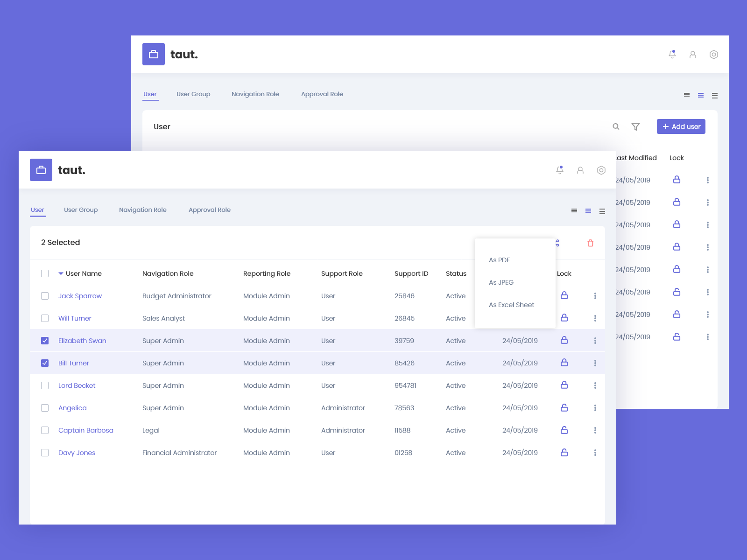
Task: Switch to widest row density in front window
Action: click(602, 211)
